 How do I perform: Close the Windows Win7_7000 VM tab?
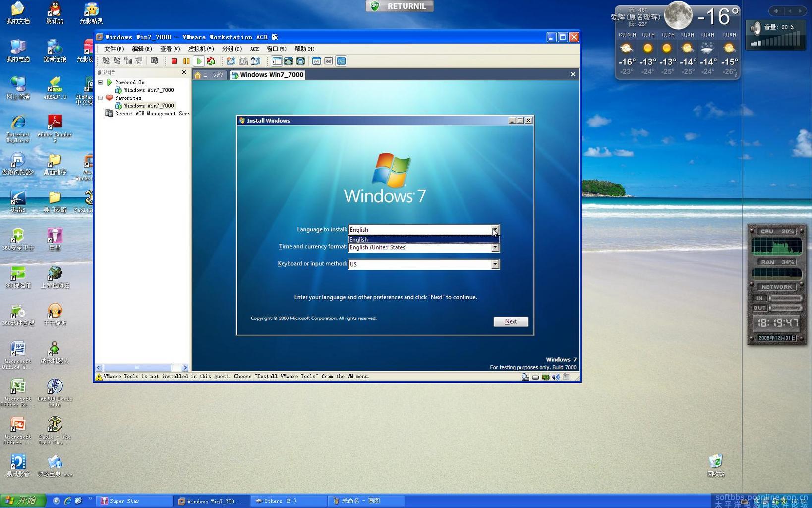[573, 74]
